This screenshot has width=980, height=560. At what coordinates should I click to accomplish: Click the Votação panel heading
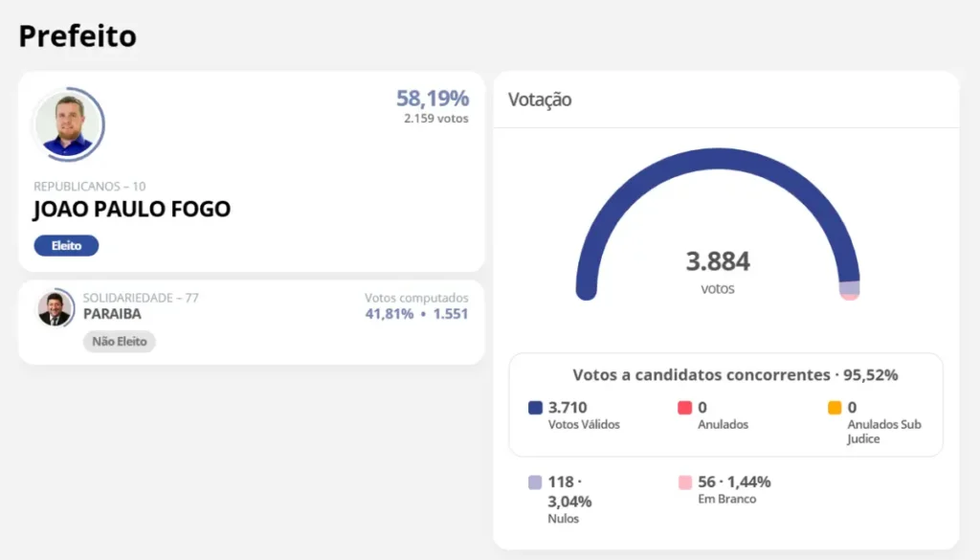tap(540, 100)
